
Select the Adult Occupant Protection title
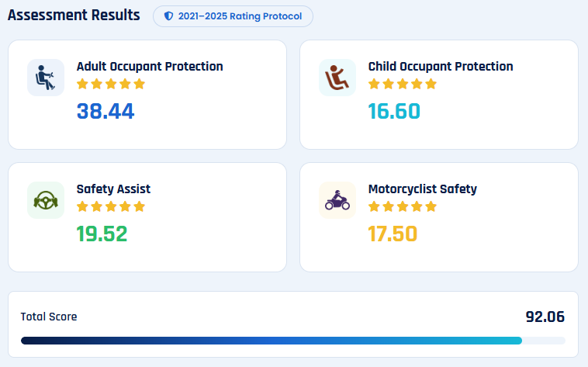[x=150, y=67]
